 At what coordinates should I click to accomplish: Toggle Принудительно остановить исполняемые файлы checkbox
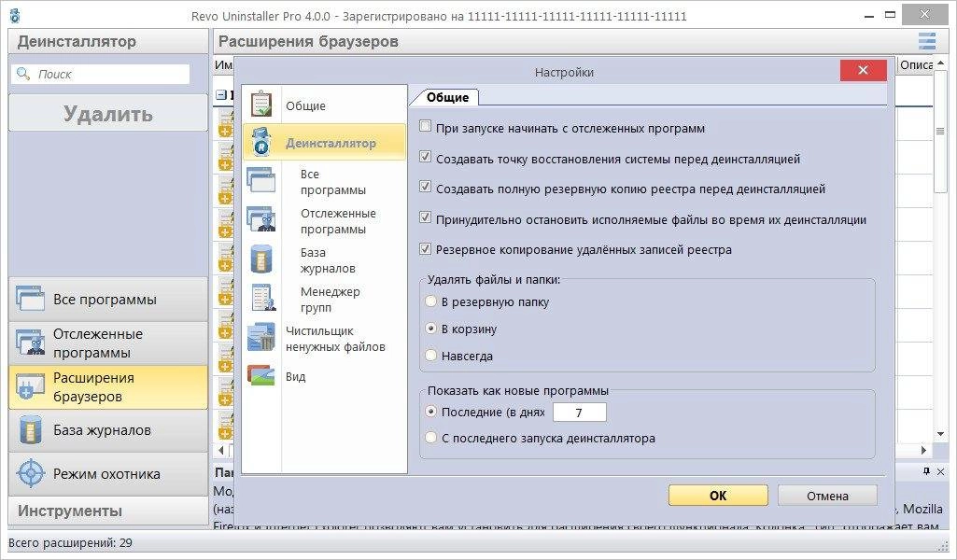click(426, 217)
